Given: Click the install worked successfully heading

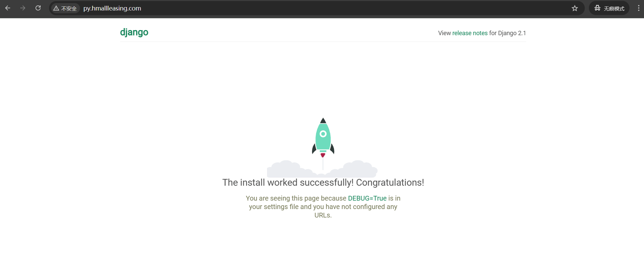Looking at the screenshot, I should (x=323, y=183).
